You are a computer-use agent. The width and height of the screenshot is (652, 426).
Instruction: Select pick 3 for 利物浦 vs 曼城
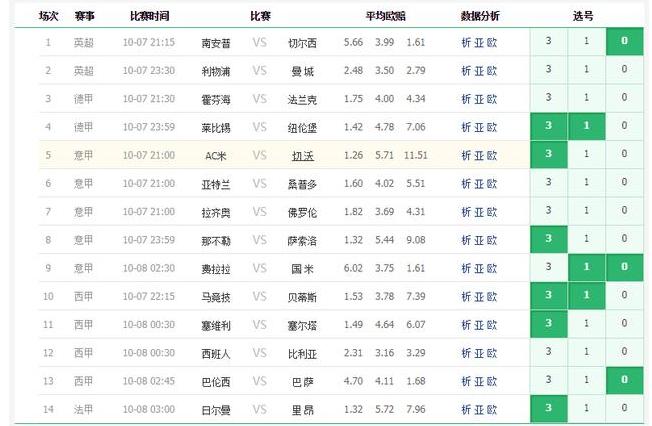pyautogui.click(x=548, y=69)
